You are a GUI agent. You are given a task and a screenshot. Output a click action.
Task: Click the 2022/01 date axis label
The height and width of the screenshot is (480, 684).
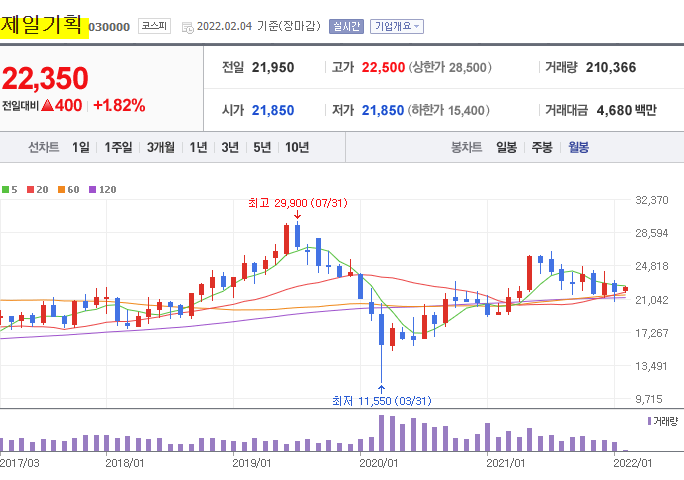(633, 463)
